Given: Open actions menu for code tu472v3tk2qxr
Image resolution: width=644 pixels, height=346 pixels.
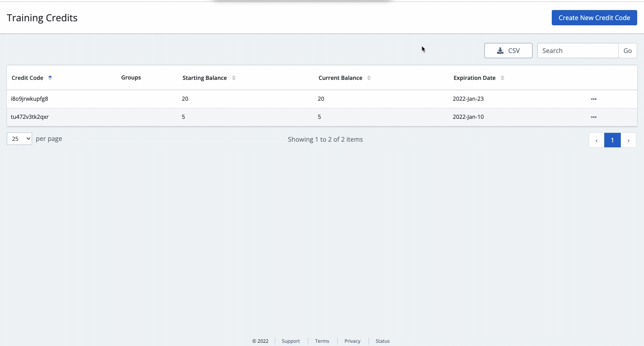Looking at the screenshot, I should pyautogui.click(x=593, y=117).
